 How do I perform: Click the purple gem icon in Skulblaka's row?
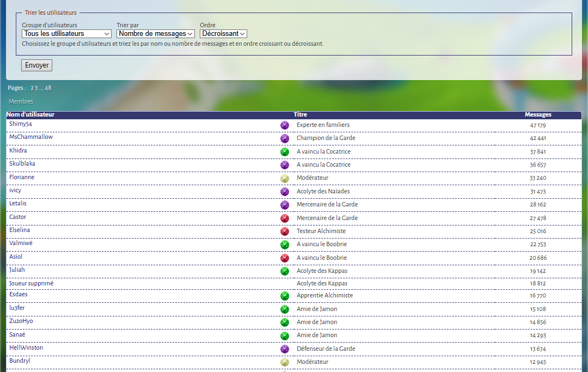pyautogui.click(x=285, y=165)
